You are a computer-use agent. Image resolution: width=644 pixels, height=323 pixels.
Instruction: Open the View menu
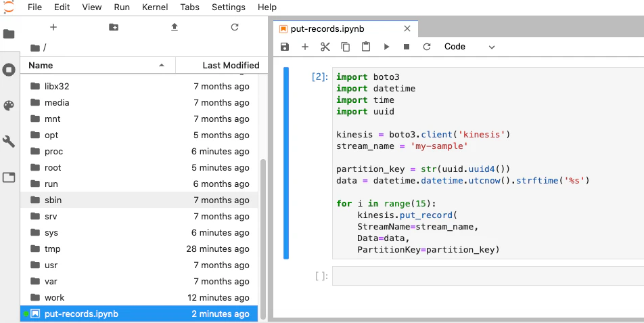coord(92,7)
